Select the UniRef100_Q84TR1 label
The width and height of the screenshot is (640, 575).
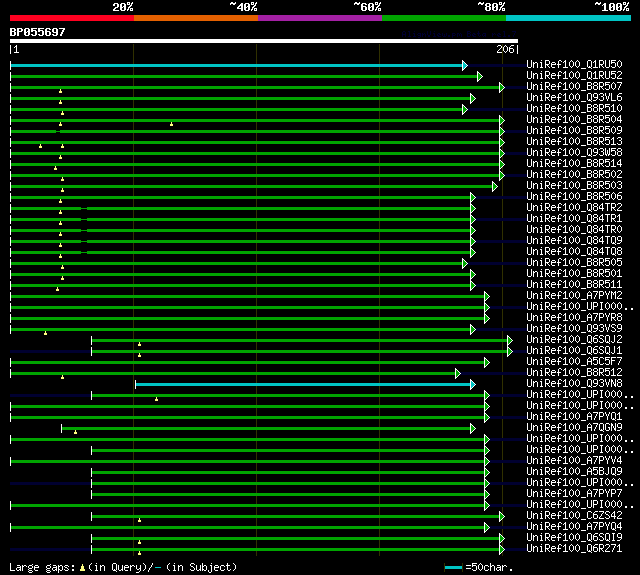coord(574,219)
